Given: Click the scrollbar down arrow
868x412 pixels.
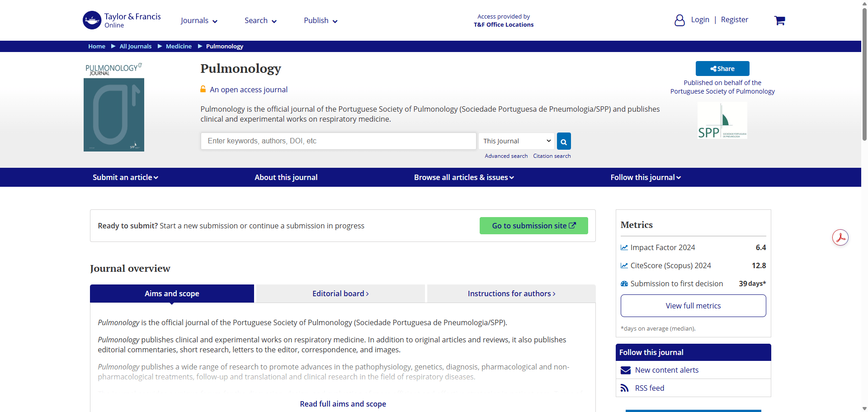Looking at the screenshot, I should [864, 408].
